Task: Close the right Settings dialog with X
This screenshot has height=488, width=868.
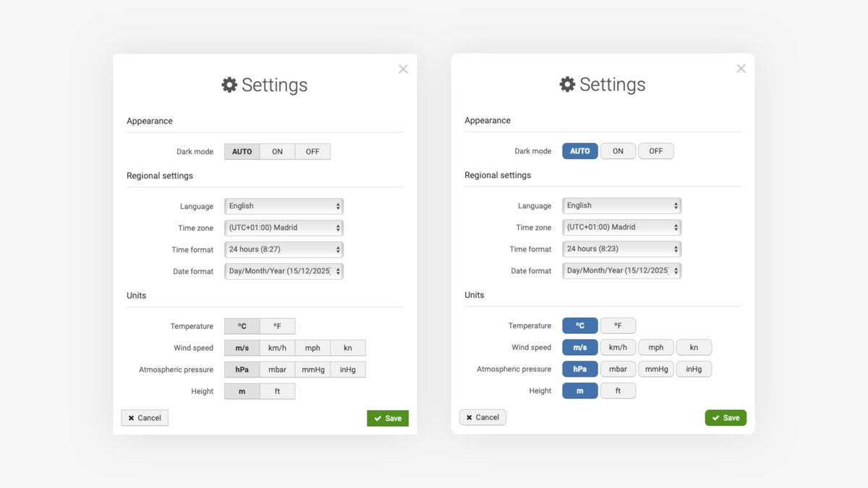Action: coord(741,68)
